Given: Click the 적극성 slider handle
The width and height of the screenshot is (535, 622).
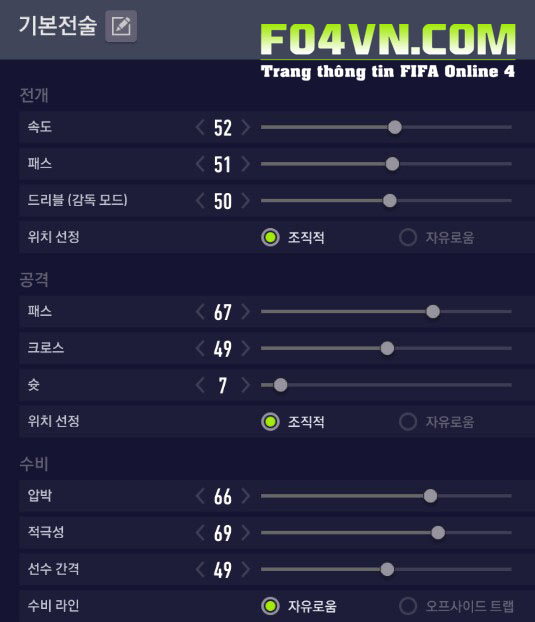Looking at the screenshot, I should pyautogui.click(x=438, y=533).
